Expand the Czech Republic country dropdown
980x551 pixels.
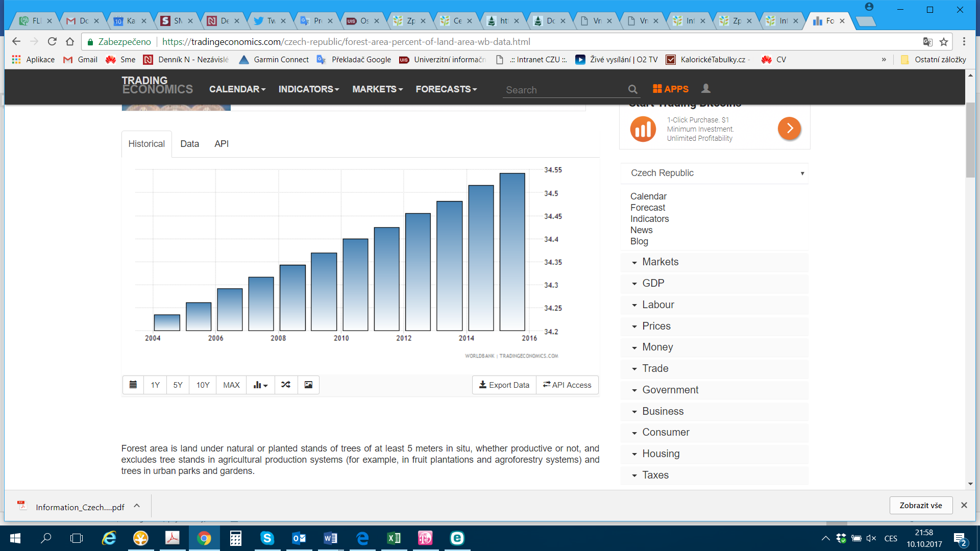point(715,173)
